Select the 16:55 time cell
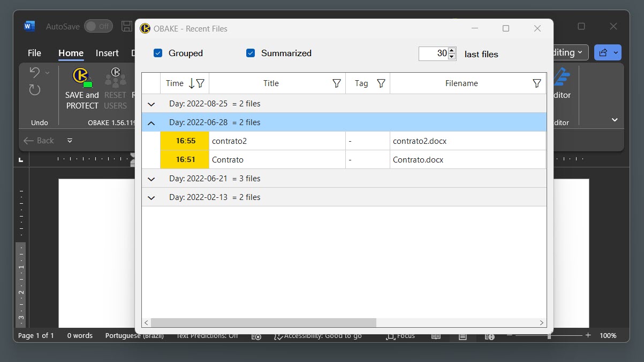The image size is (644, 362). [x=185, y=141]
